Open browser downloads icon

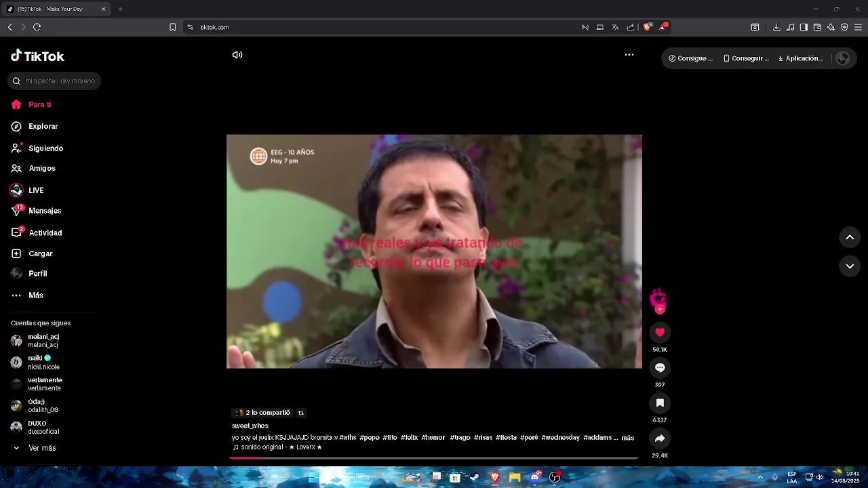(776, 27)
